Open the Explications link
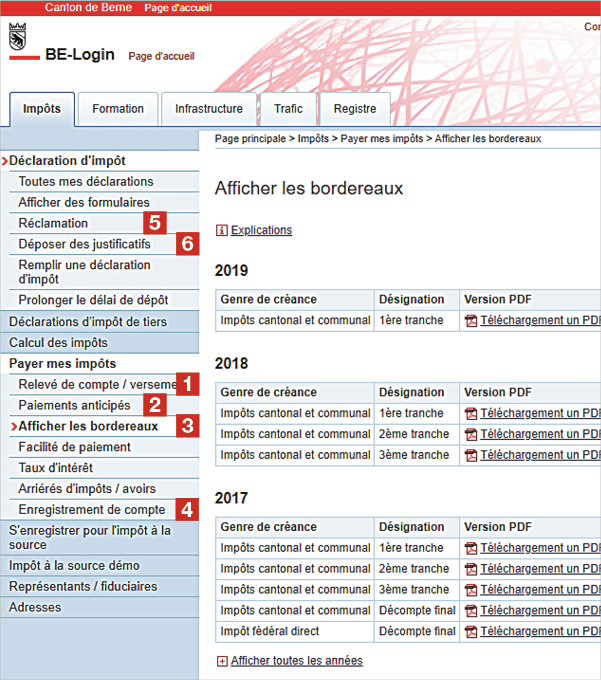Viewport: 601px width, 680px height. (261, 230)
